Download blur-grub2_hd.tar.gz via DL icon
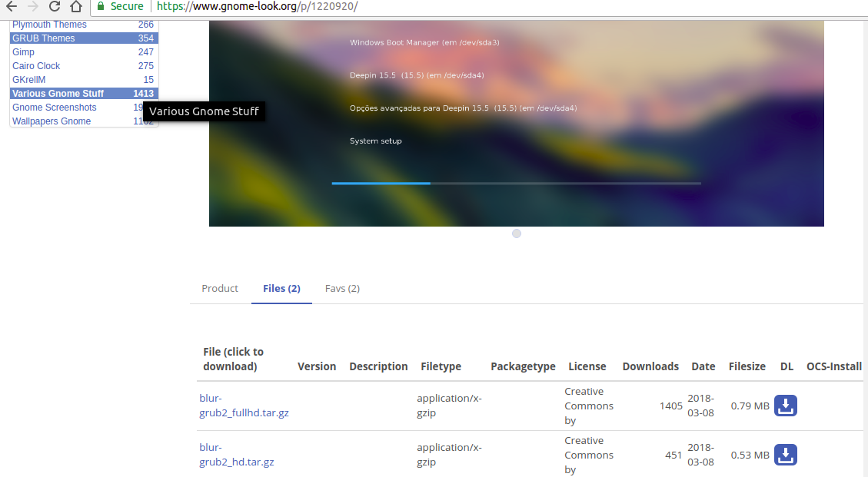This screenshot has width=868, height=477. coord(786,455)
